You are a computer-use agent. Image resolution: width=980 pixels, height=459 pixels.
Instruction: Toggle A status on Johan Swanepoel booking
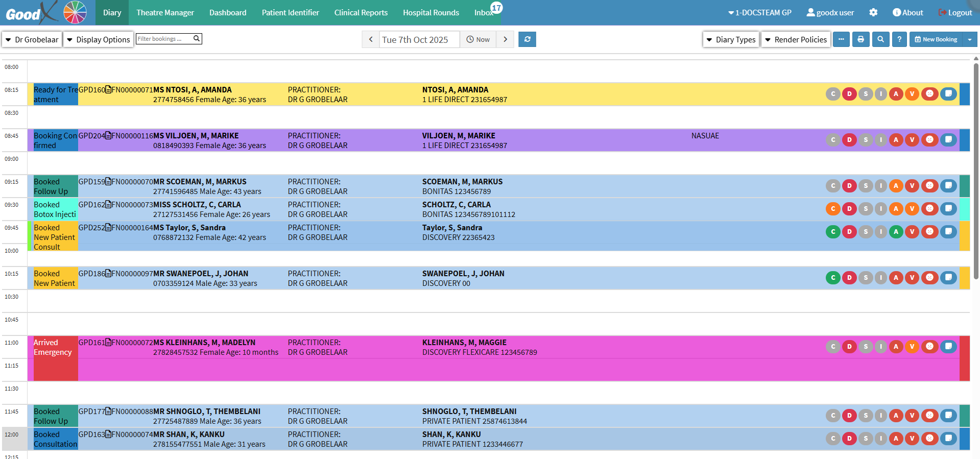896,278
